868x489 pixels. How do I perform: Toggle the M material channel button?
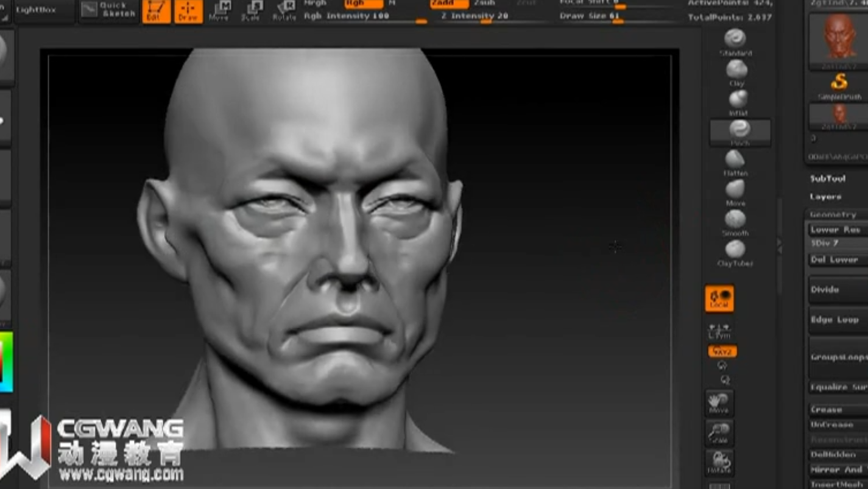(392, 4)
